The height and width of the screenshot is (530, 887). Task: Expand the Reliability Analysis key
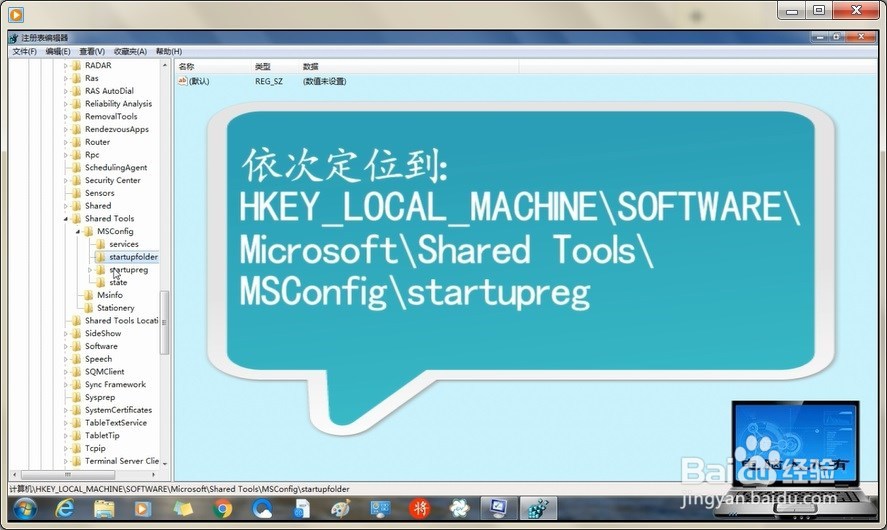click(66, 104)
